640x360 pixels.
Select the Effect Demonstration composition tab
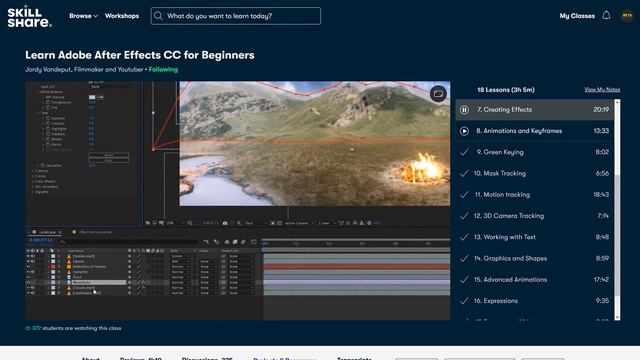coord(95,232)
